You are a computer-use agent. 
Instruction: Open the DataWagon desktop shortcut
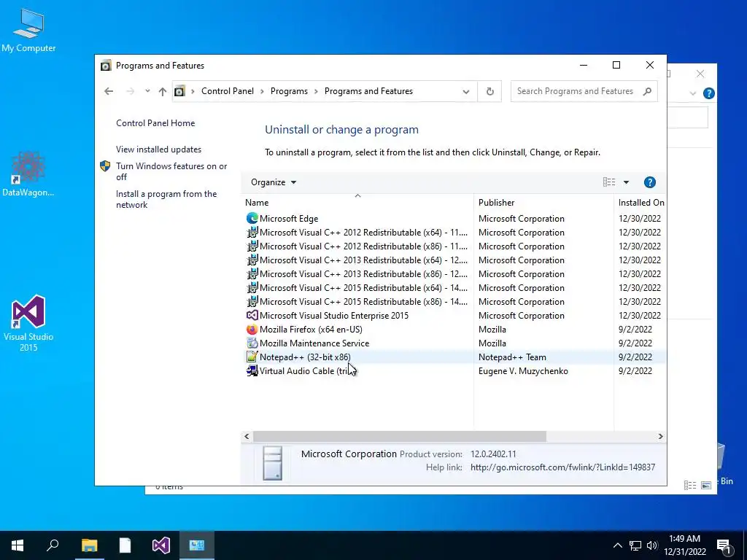click(x=28, y=174)
